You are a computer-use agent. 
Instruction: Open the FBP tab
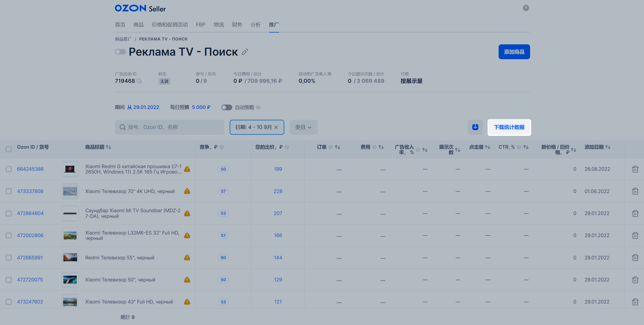tap(201, 25)
